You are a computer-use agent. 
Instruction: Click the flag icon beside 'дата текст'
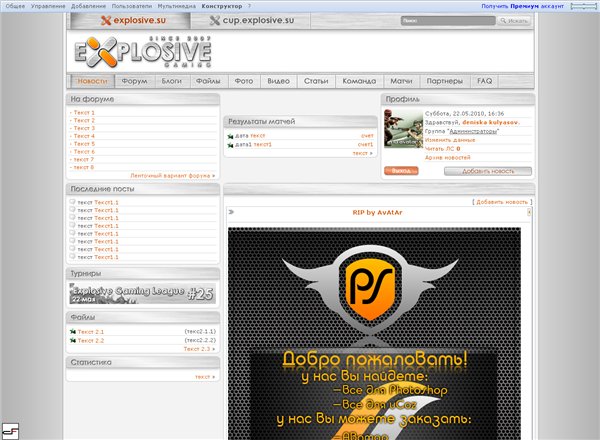coord(230,136)
